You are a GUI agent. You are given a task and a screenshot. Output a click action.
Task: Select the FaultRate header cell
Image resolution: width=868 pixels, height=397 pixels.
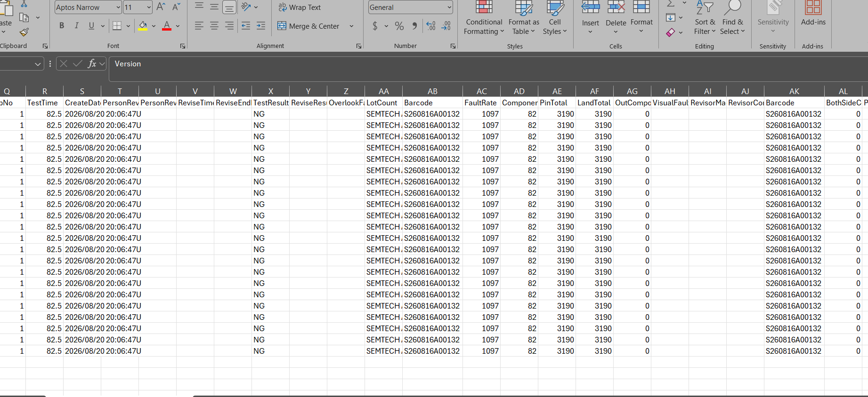(481, 103)
